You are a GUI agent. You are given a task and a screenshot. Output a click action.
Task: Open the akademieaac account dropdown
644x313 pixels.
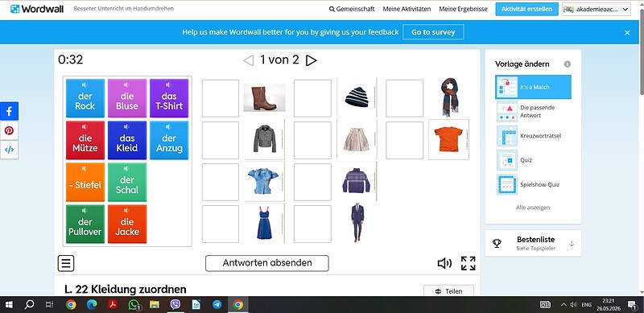(597, 9)
